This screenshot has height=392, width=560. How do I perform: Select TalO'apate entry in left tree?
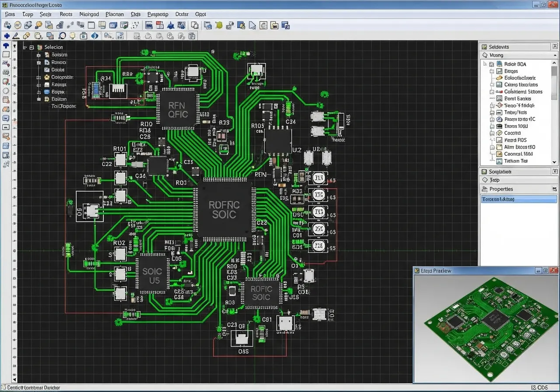(63, 106)
